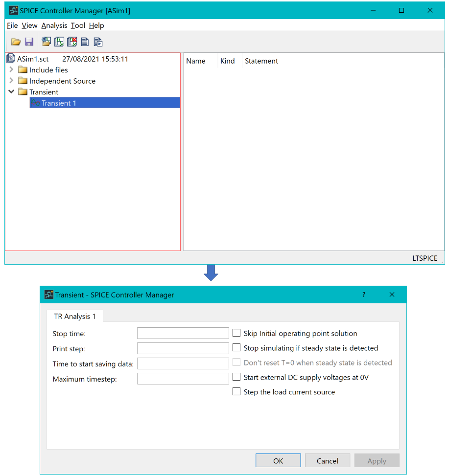449x476 pixels.
Task: Click the Cancel button
Action: (328, 461)
